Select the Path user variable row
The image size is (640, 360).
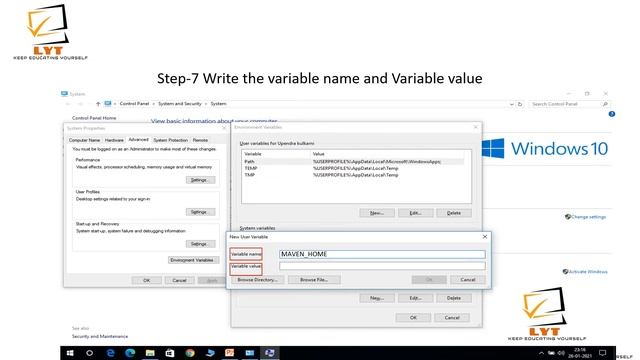[353, 162]
